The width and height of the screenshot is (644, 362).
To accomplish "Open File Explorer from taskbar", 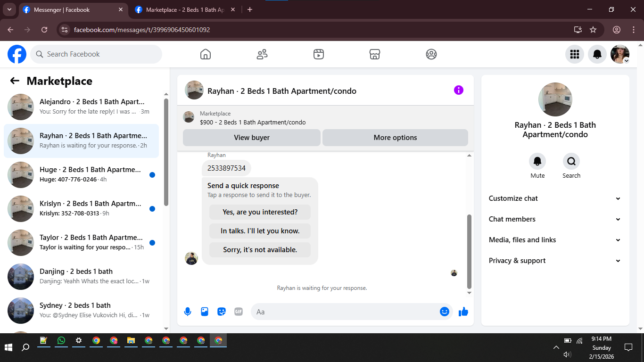I will (131, 340).
